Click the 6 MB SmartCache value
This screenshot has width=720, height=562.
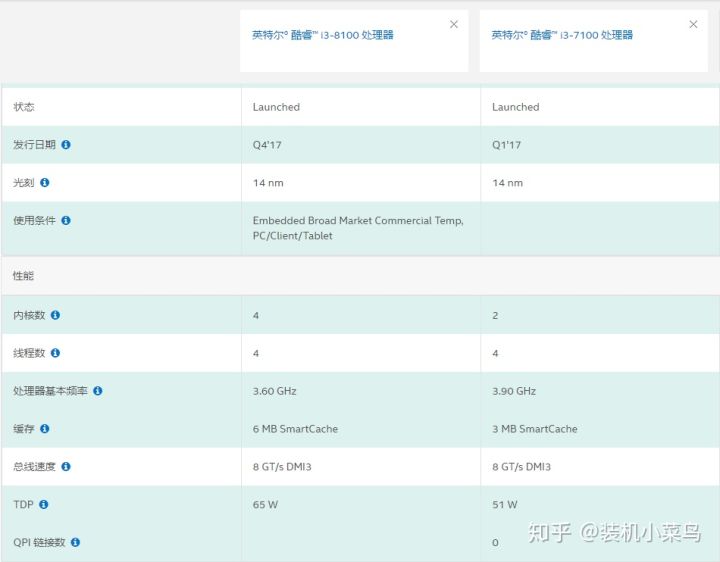[x=295, y=429]
